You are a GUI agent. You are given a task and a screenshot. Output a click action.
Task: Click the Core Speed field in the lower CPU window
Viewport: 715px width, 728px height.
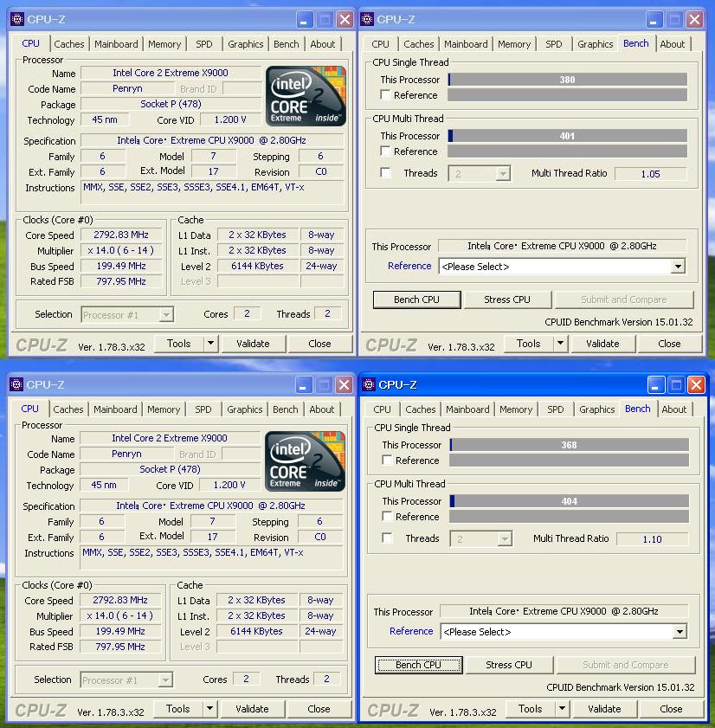tap(120, 600)
